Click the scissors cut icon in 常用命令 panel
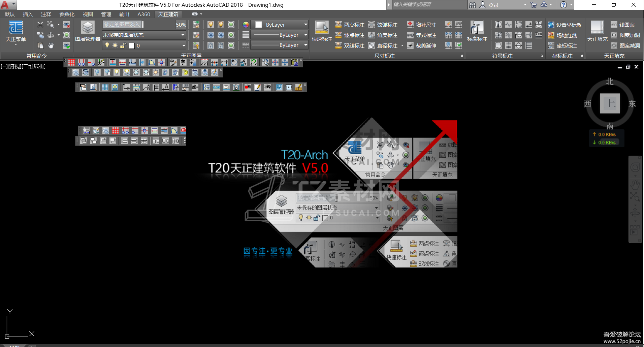The image size is (644, 347). 40,25
